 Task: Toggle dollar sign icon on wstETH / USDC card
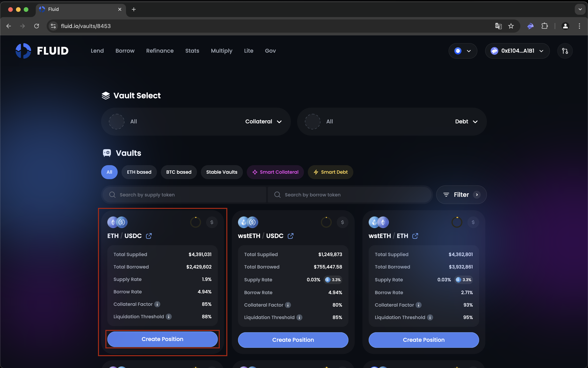pos(342,222)
